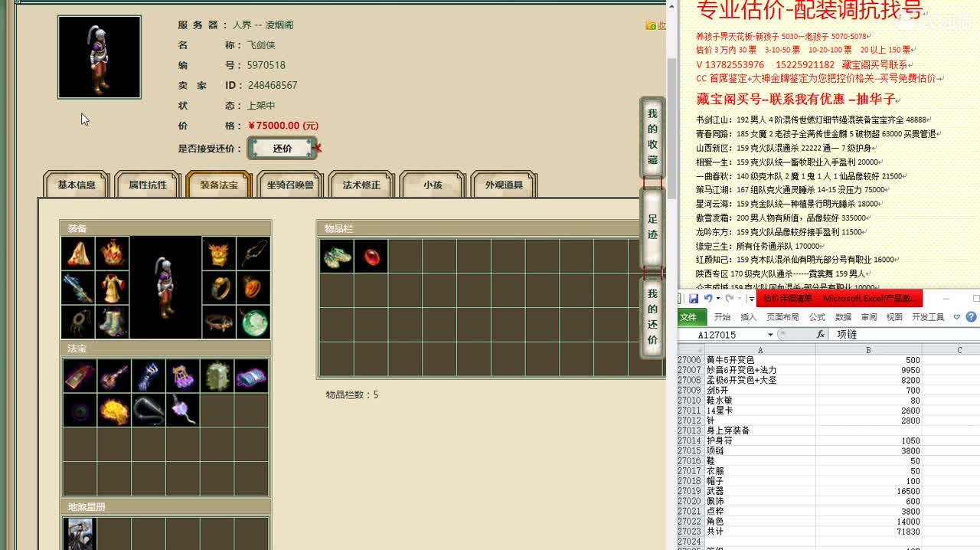Open the Excel 公式 ribbon tab

(817, 317)
